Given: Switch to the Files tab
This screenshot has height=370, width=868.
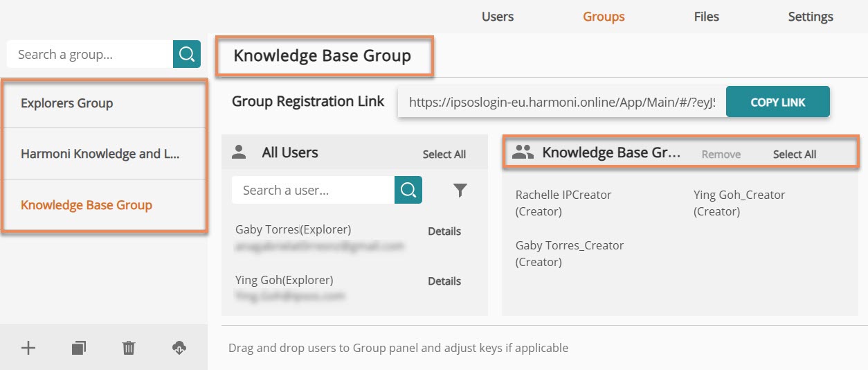Looking at the screenshot, I should coord(707,17).
